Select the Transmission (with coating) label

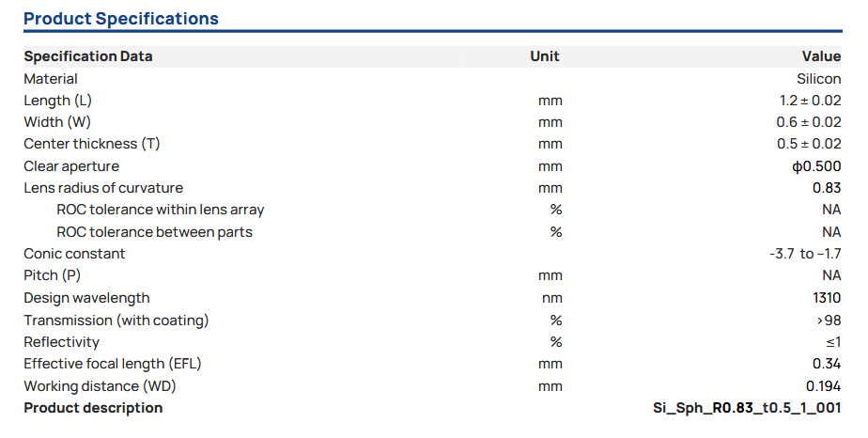116,321
